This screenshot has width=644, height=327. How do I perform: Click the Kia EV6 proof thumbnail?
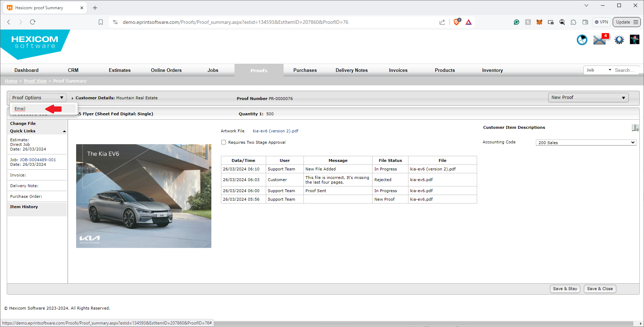[144, 196]
